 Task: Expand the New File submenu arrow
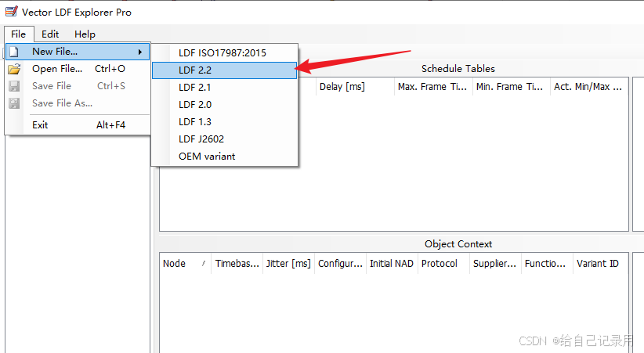pyautogui.click(x=140, y=52)
